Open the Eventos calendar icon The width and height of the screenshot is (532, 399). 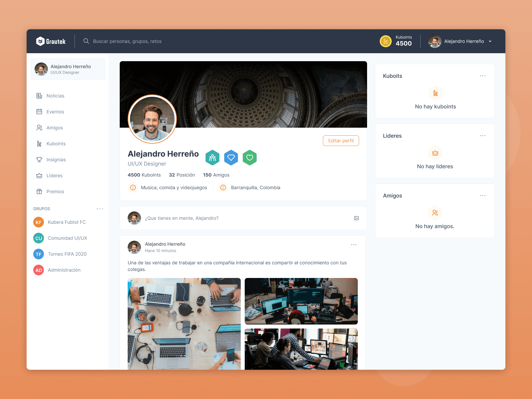[x=39, y=112]
